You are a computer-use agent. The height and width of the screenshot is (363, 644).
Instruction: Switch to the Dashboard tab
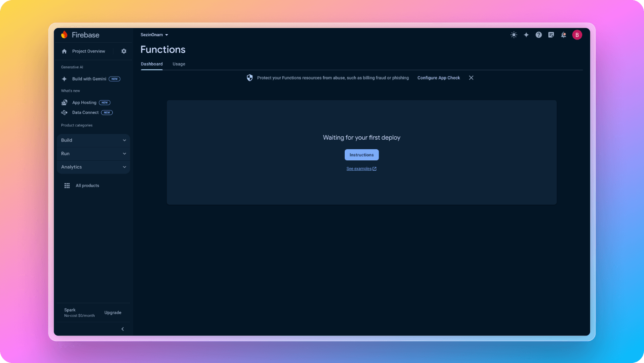pyautogui.click(x=152, y=64)
